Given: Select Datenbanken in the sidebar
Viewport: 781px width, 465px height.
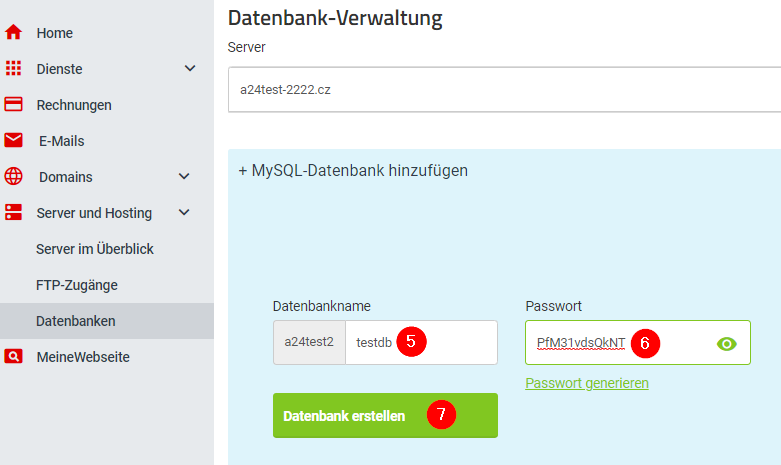Looking at the screenshot, I should (76, 321).
